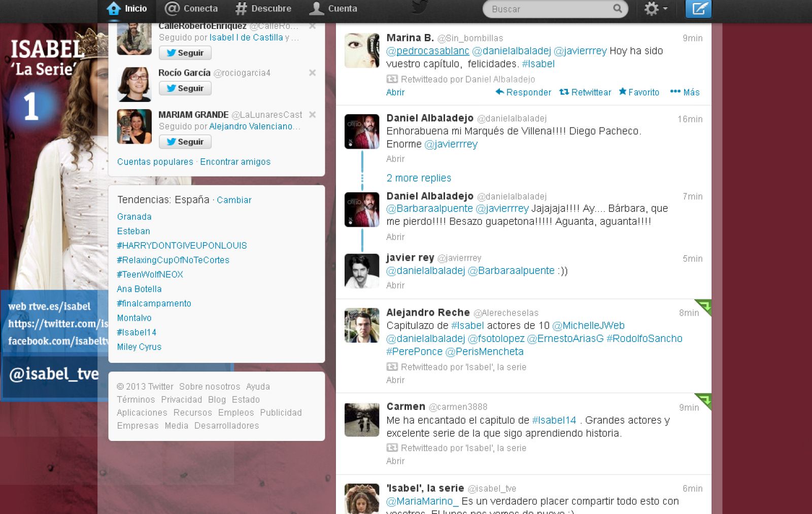Follow CalleRobertoEnriquez with the Seguir button
The image size is (812, 514).
185,53
